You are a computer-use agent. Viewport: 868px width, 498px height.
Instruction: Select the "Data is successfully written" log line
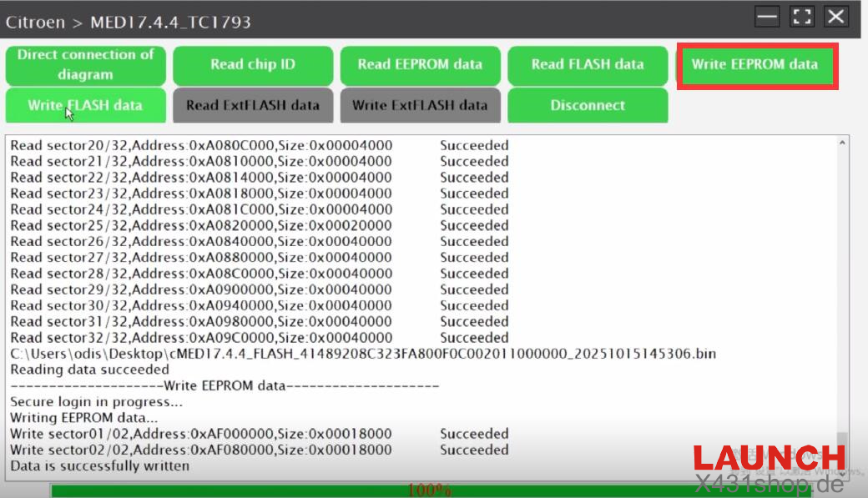click(x=99, y=465)
